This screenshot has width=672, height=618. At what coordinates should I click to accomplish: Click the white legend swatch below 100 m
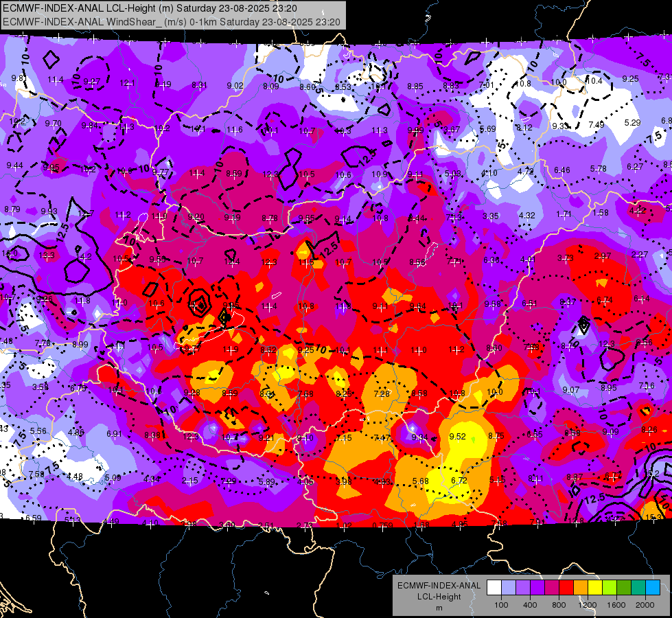(x=494, y=588)
